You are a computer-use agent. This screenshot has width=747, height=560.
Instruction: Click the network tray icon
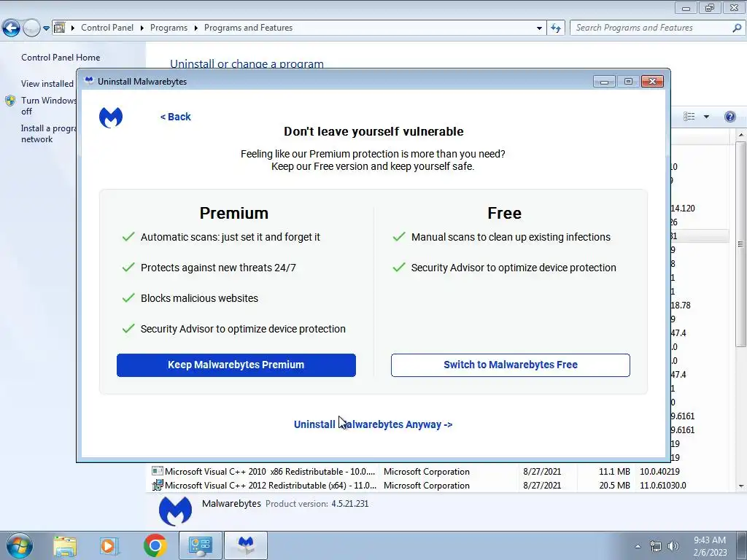pyautogui.click(x=656, y=546)
